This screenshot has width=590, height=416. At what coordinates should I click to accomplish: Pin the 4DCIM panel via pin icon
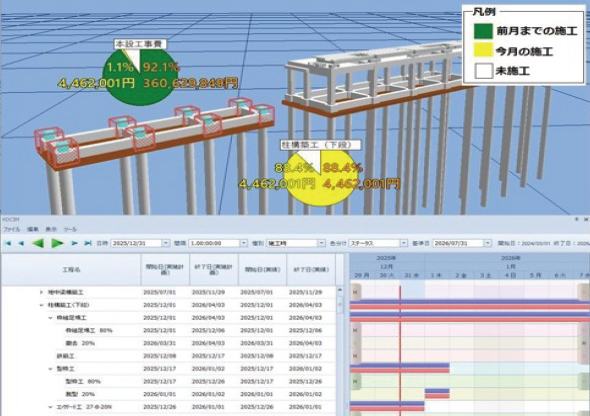576,219
